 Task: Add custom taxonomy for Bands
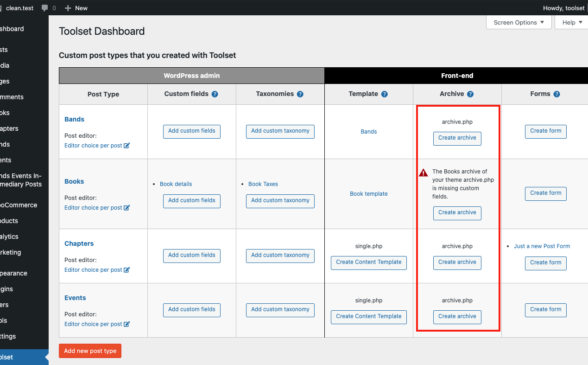pyautogui.click(x=280, y=131)
